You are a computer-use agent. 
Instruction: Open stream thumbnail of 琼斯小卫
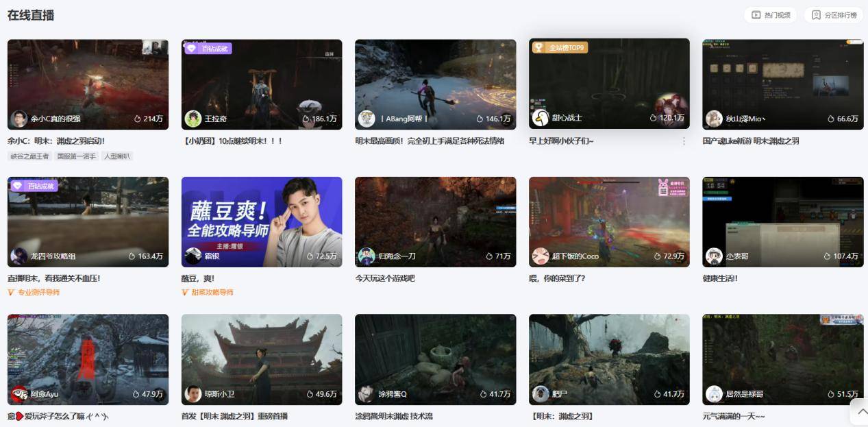coord(262,359)
